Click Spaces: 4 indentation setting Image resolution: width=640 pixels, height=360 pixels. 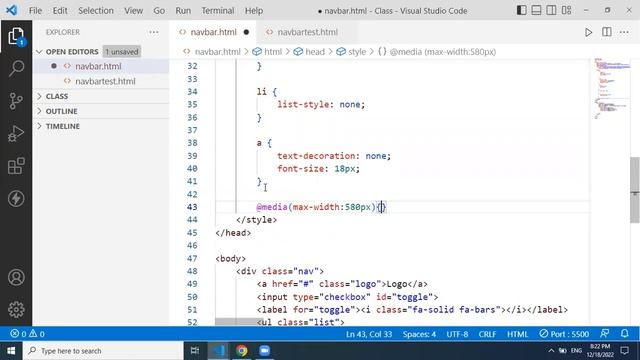pyautogui.click(x=419, y=334)
